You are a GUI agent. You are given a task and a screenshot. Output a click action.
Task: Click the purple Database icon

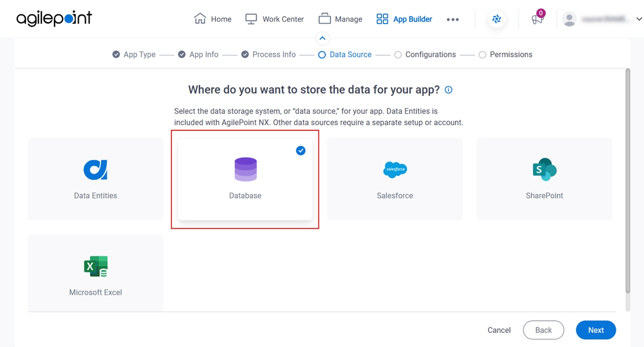[x=246, y=169]
